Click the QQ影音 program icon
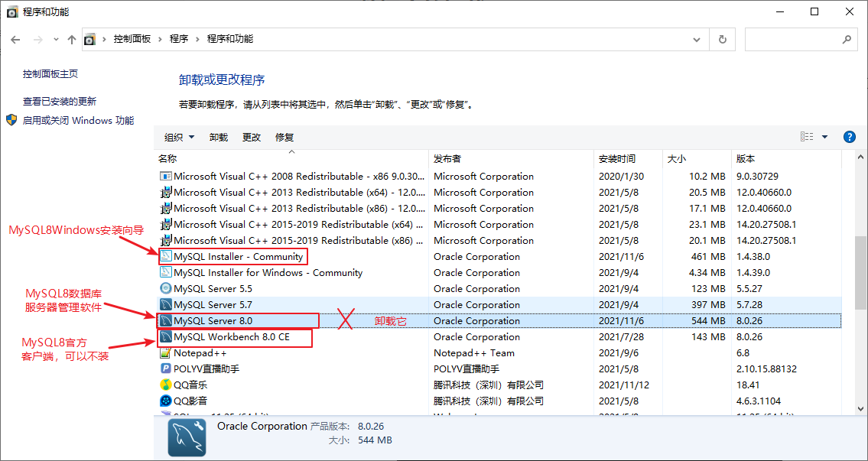868x461 pixels. pos(165,401)
